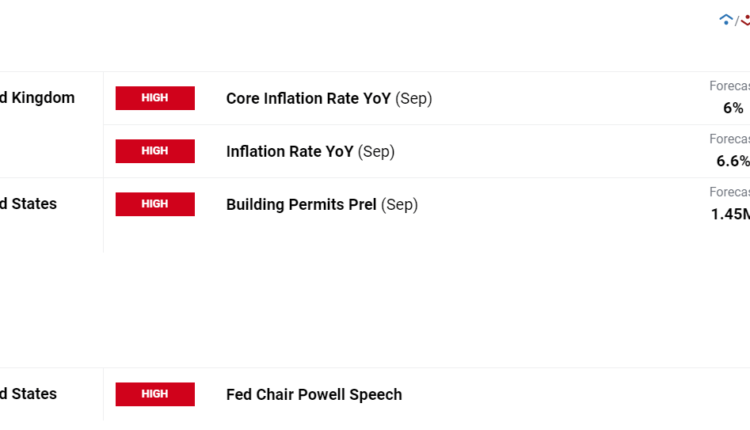Open Core Inflation Rate YoY event
This screenshot has width=750, height=430.
click(308, 98)
